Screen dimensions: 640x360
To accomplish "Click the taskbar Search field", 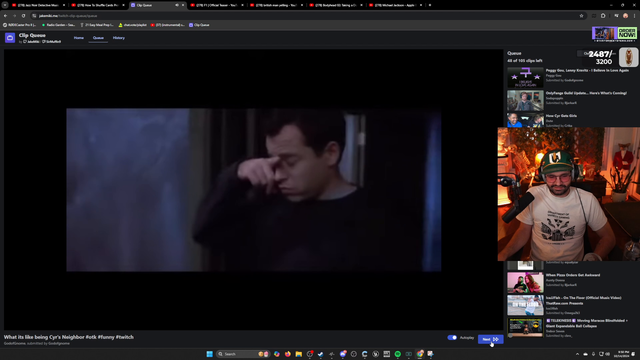I will click(x=236, y=354).
